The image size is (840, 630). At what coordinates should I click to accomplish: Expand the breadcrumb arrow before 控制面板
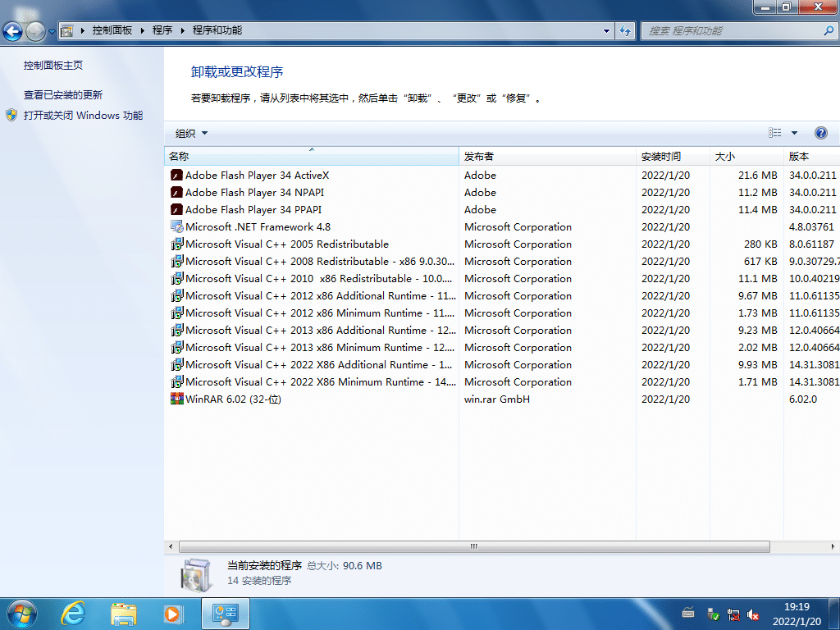[83, 30]
